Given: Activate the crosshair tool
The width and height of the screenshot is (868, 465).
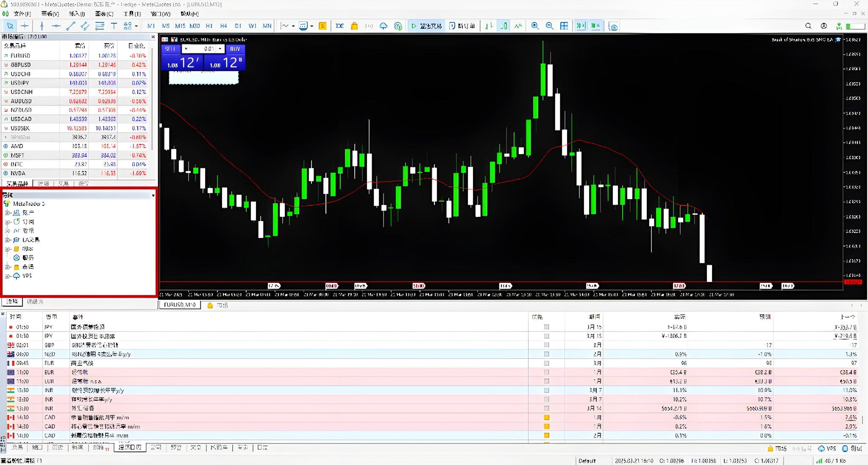Looking at the screenshot, I should click(25, 26).
